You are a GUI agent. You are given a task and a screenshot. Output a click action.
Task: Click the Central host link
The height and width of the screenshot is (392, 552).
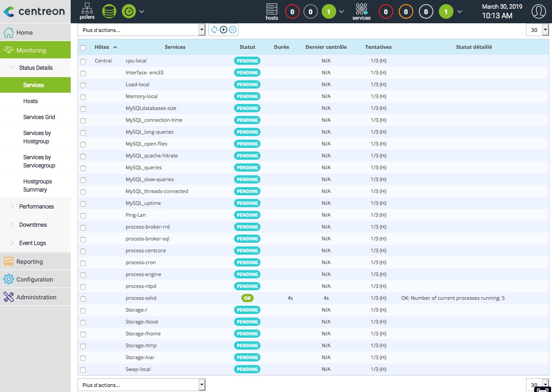tap(103, 61)
